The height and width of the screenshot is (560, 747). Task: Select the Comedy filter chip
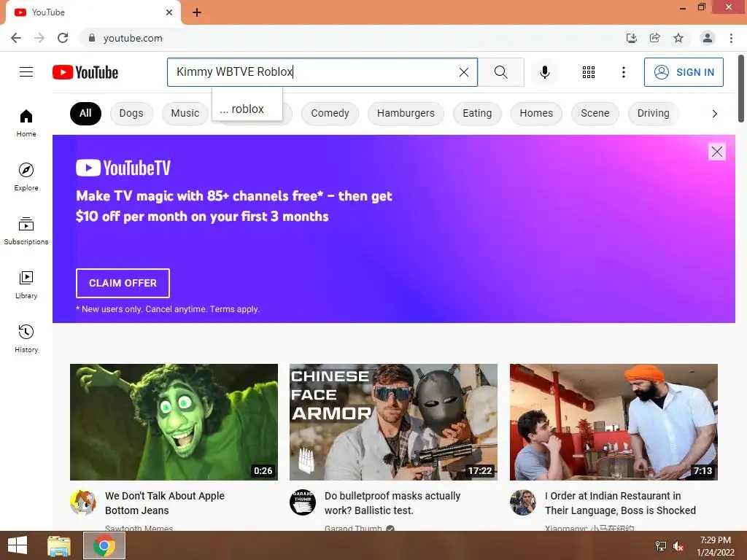click(x=330, y=113)
